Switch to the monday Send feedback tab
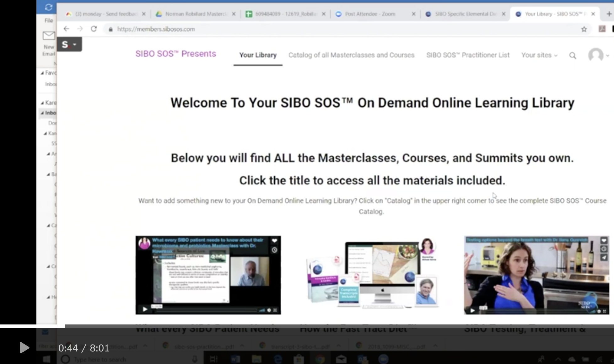Screen dimensions: 614x364 [x=106, y=14]
